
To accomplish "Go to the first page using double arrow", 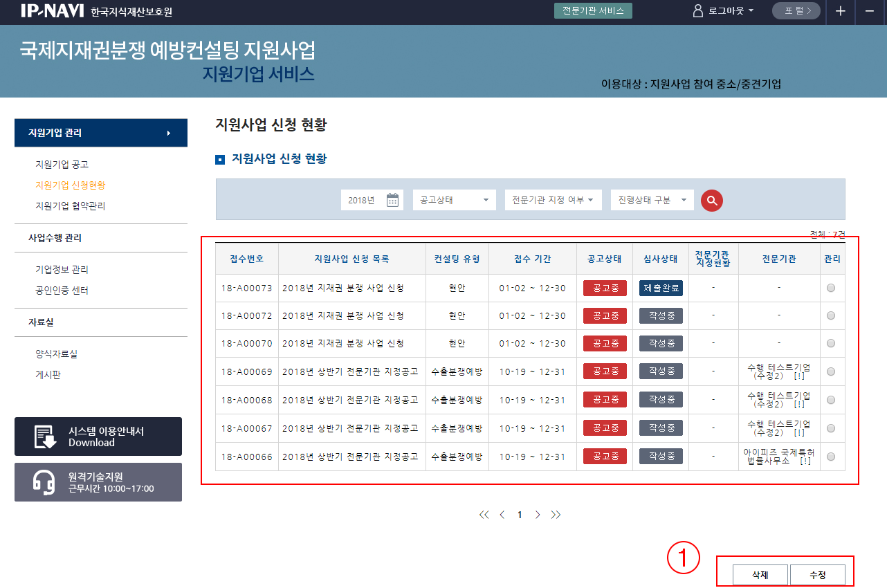I will point(484,515).
